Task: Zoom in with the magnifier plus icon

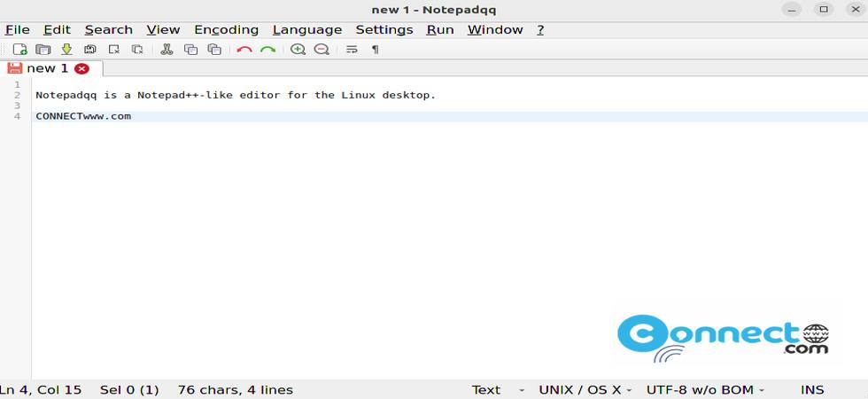Action: tap(298, 50)
